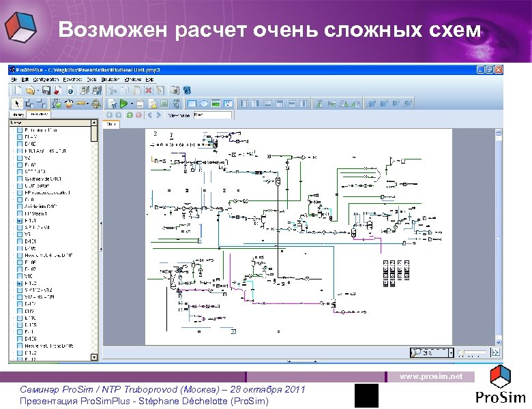Image resolution: width=532 pixels, height=409 pixels.
Task: Click the www.prosim.net link
Action: 431,376
